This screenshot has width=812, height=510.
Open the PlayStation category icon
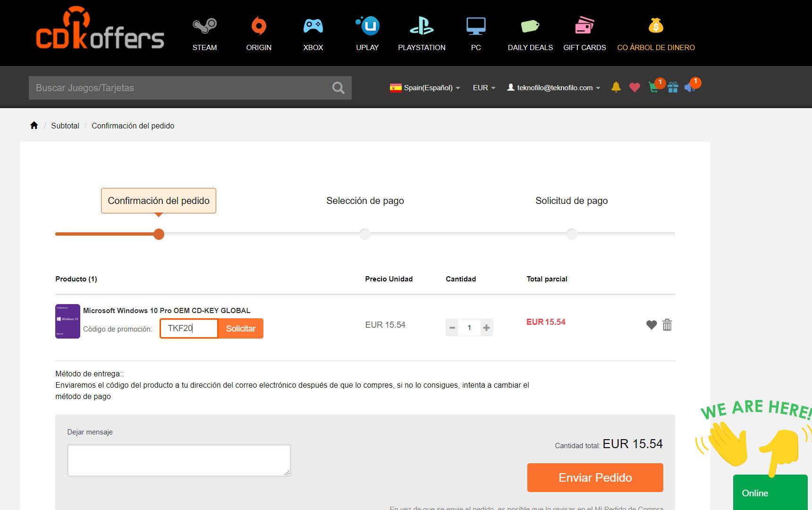click(x=422, y=26)
